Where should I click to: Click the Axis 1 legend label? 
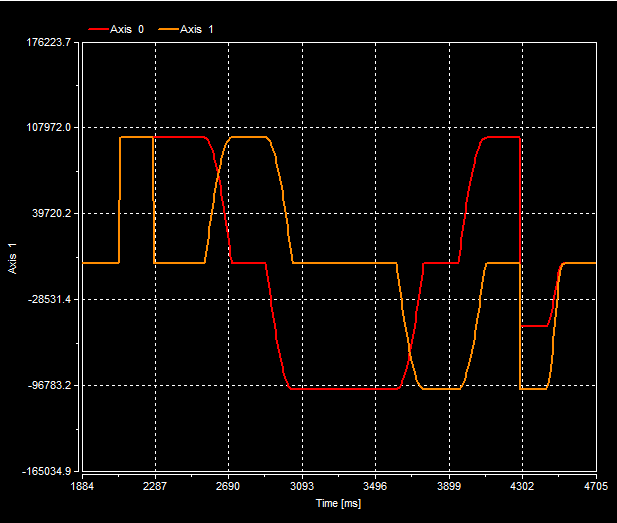coord(197,29)
